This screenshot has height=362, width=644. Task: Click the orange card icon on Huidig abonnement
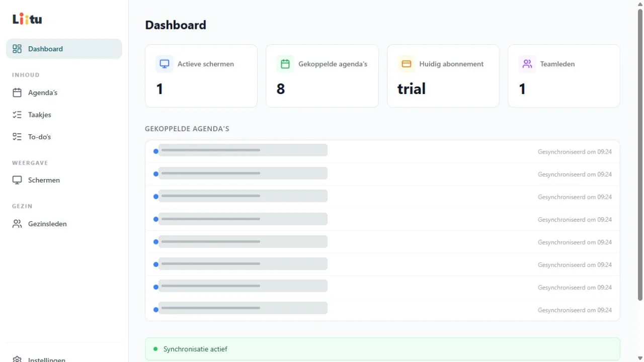click(x=407, y=64)
